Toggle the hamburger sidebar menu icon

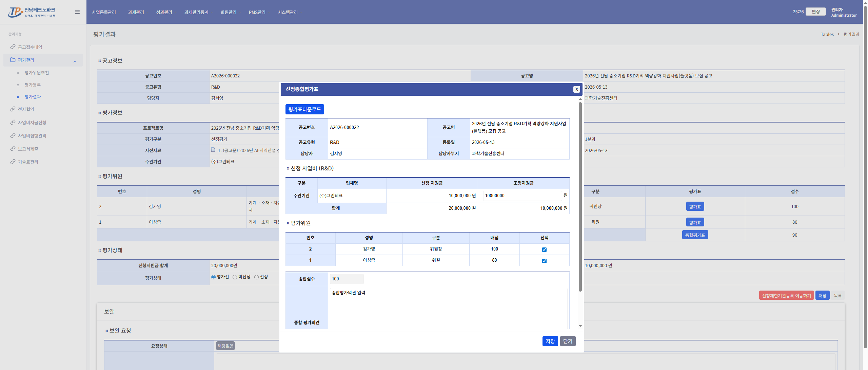[77, 12]
